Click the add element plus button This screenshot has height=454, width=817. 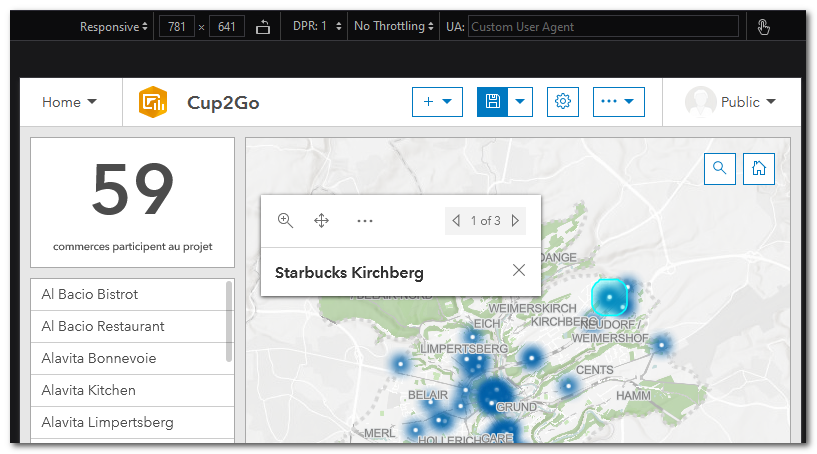[x=437, y=102]
